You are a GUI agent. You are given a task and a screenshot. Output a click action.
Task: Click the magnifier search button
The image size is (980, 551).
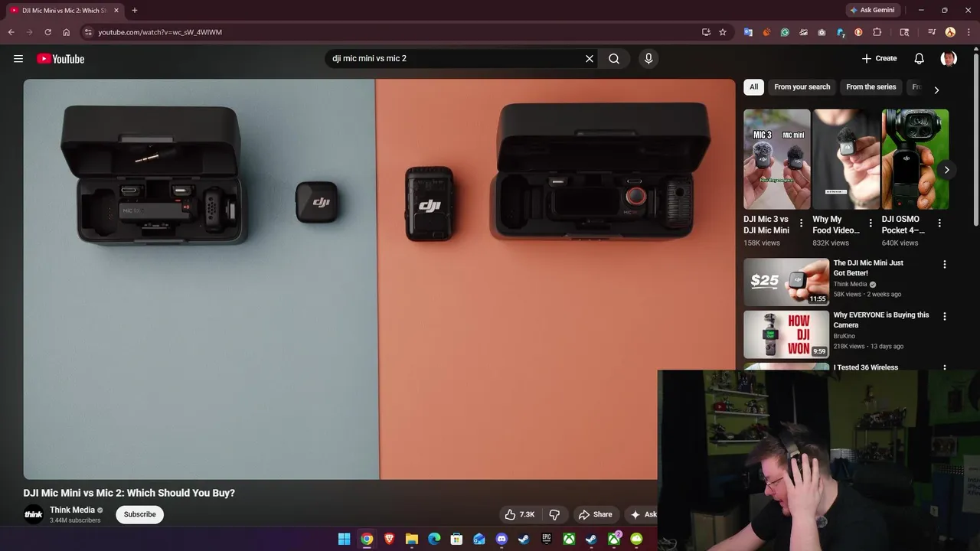tap(614, 59)
